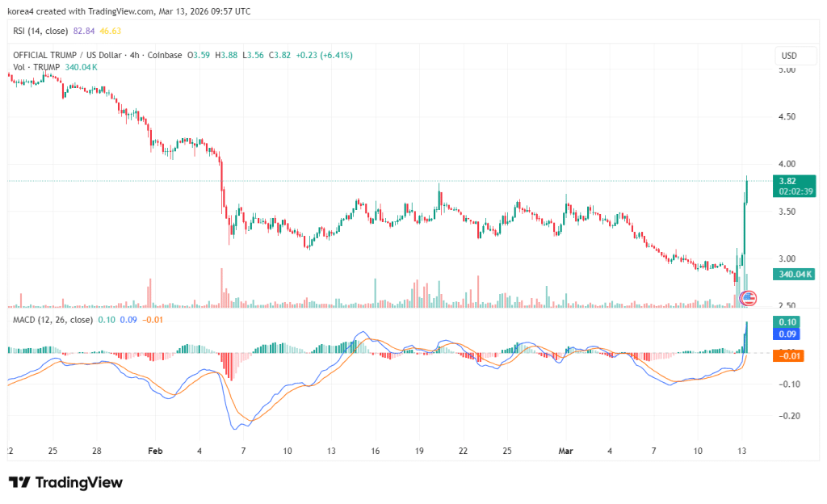The height and width of the screenshot is (504, 827).
Task: Click the close price C3.82
Action: click(x=279, y=55)
